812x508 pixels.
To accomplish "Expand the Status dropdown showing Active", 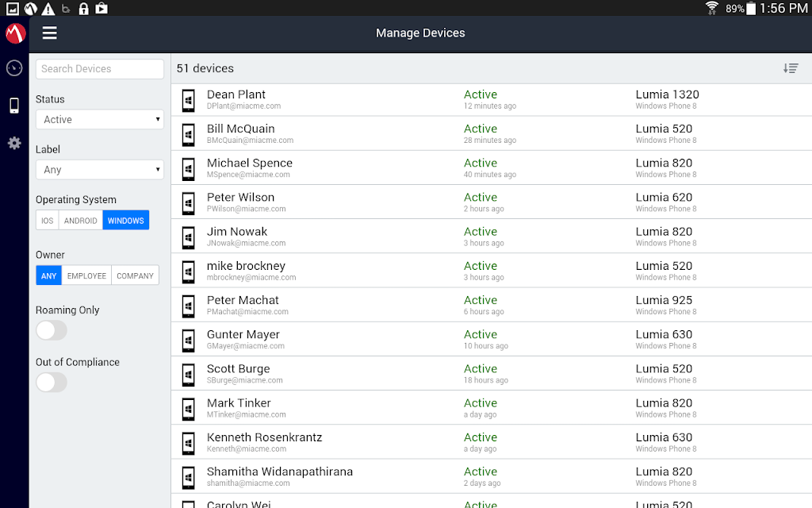I will coord(100,119).
